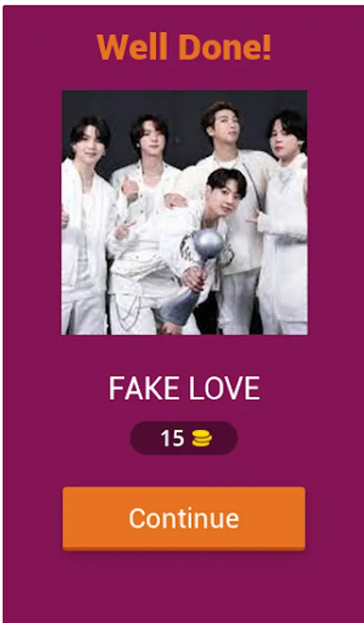Click the orange Continue button

pyautogui.click(x=184, y=518)
